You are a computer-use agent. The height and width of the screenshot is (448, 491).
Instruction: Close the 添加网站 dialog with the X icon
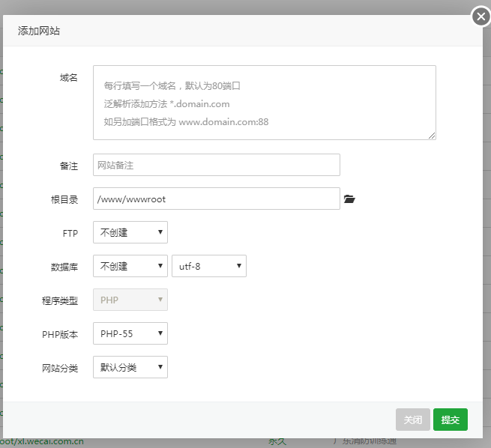coord(481,16)
